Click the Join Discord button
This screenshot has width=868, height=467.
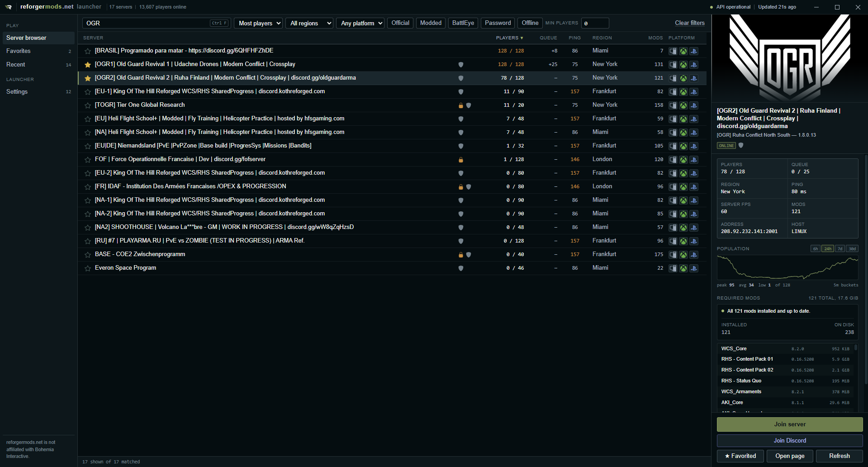point(790,441)
